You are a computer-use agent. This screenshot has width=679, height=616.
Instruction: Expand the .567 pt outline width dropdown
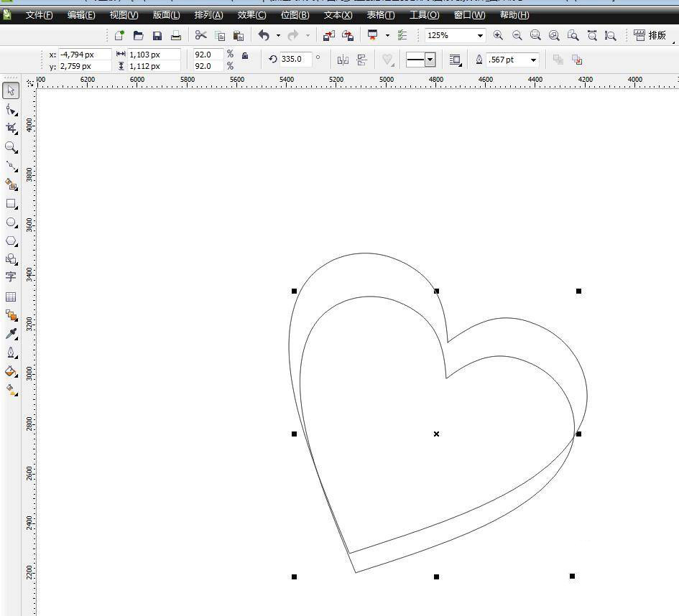tap(533, 60)
